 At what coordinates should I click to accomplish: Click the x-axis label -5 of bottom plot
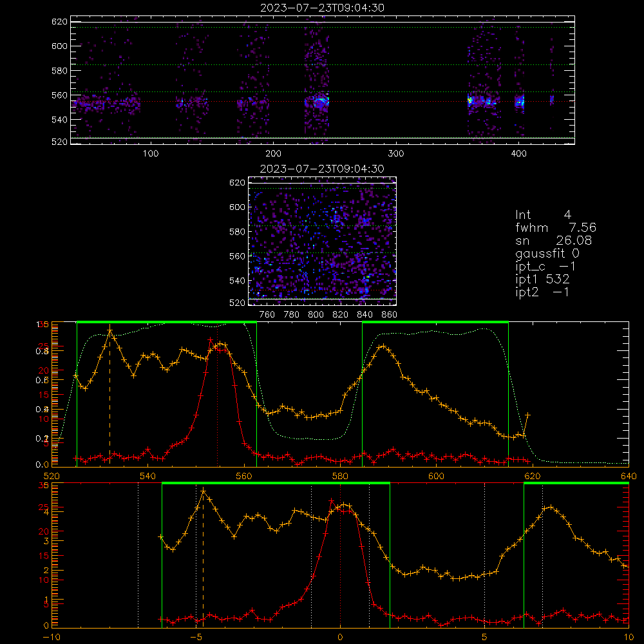(196, 638)
